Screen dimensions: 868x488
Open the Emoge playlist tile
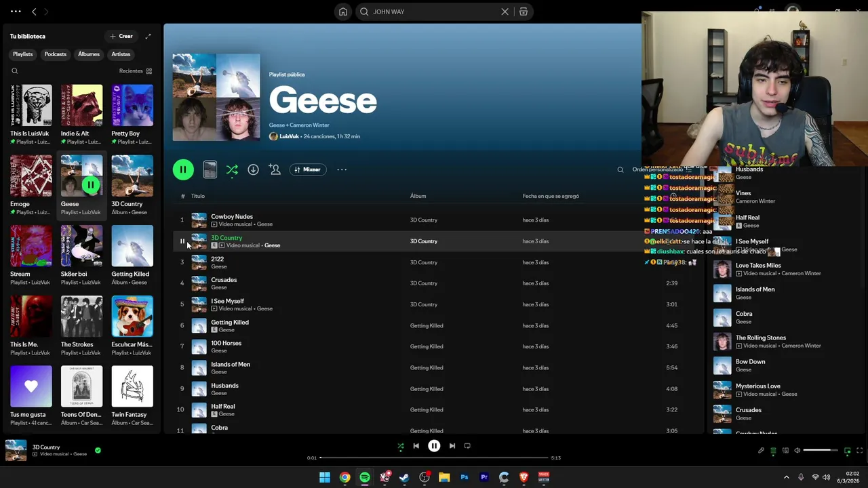pos(31,185)
